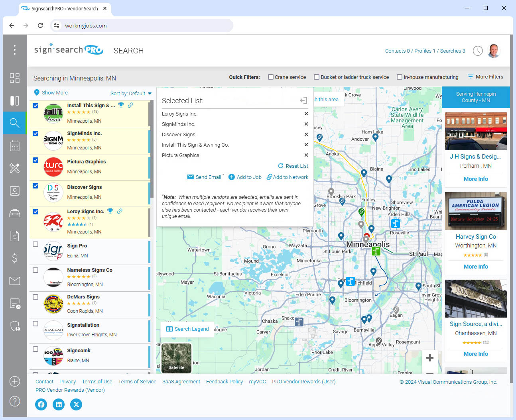
Task: Open the Sort by: Default dropdown
Action: click(x=131, y=93)
